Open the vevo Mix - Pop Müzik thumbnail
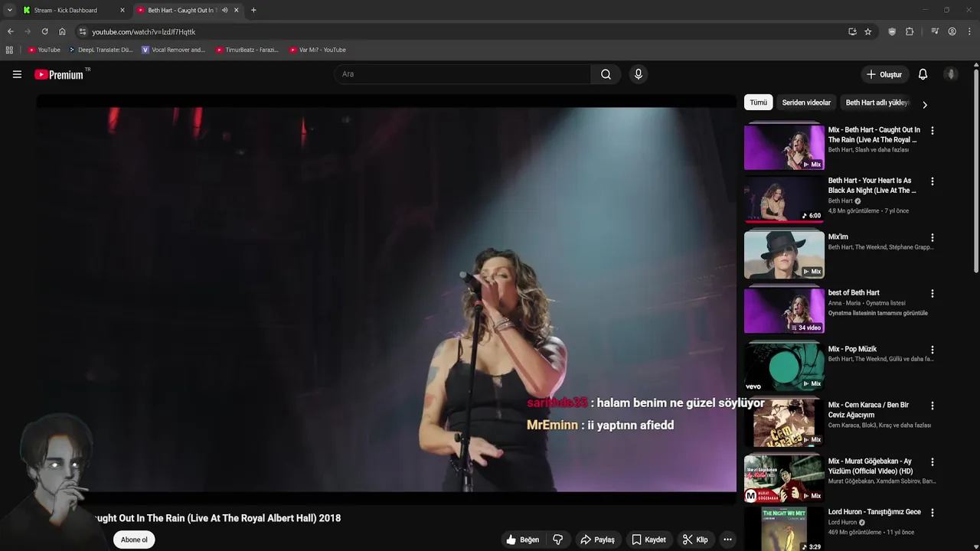 point(784,367)
